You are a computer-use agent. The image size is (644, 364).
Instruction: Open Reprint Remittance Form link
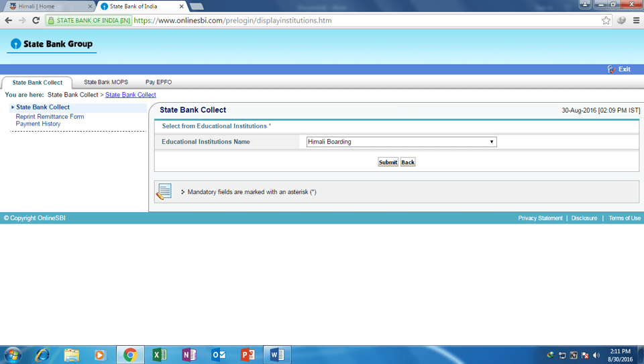pos(50,116)
